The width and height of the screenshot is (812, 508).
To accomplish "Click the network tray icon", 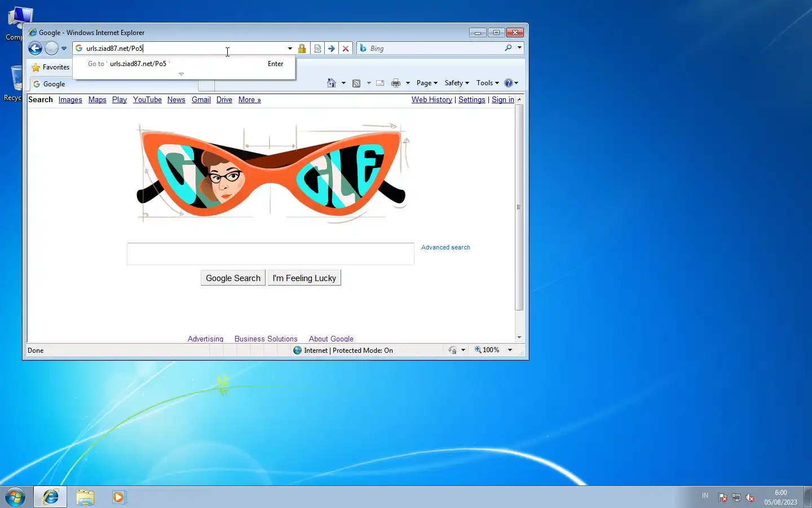I will [x=736, y=497].
